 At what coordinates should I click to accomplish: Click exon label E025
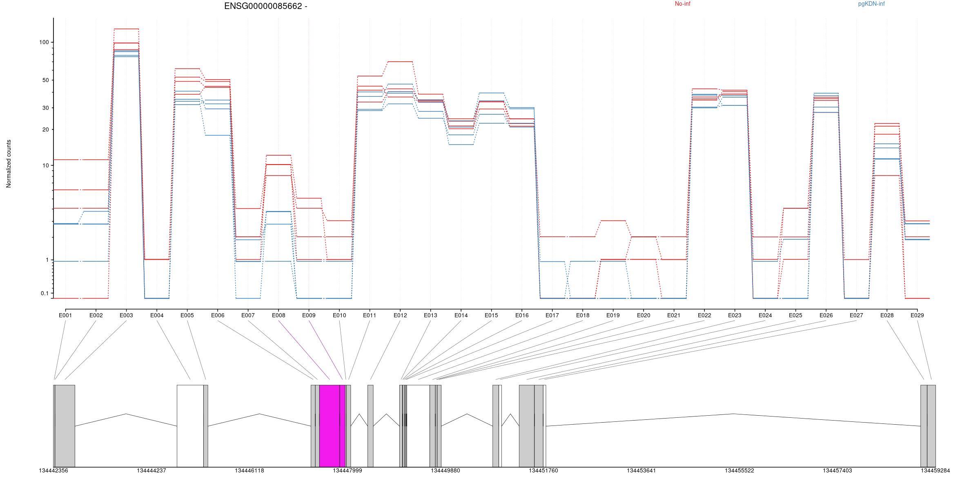coord(795,315)
